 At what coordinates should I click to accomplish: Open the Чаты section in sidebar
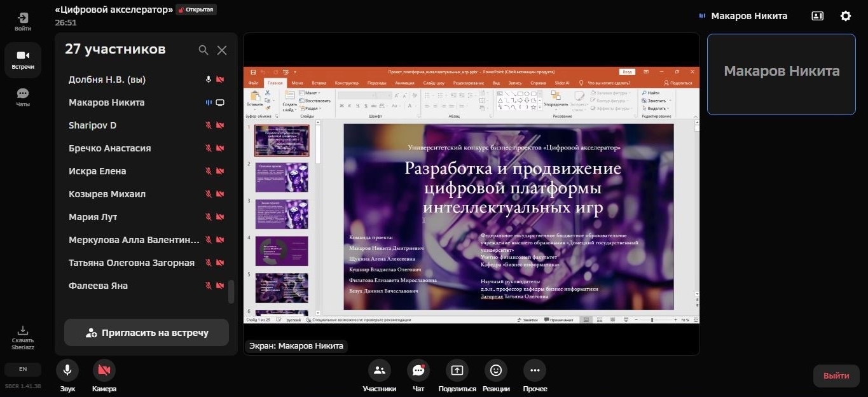[x=23, y=97]
